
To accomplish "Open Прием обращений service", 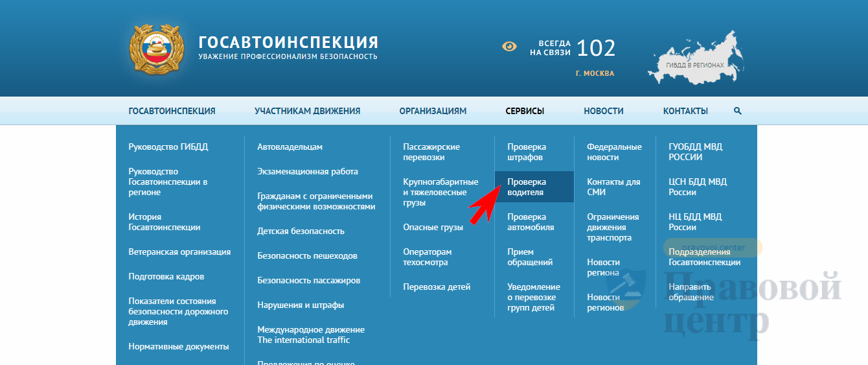I will 530,257.
